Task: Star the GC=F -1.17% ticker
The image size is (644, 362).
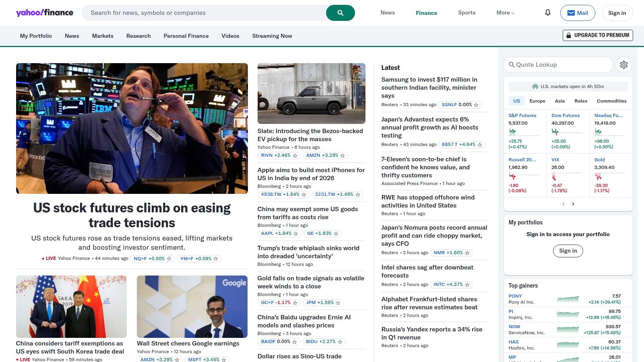Action: tap(295, 303)
